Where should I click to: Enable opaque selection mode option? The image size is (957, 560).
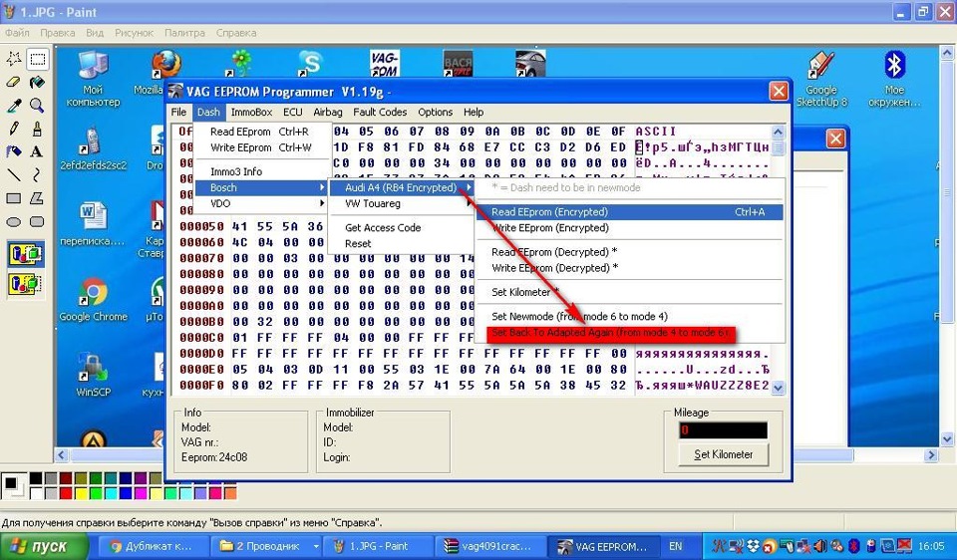pos(26,254)
